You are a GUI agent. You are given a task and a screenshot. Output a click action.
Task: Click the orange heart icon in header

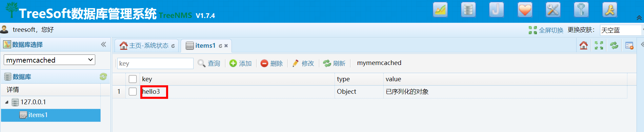point(525,10)
